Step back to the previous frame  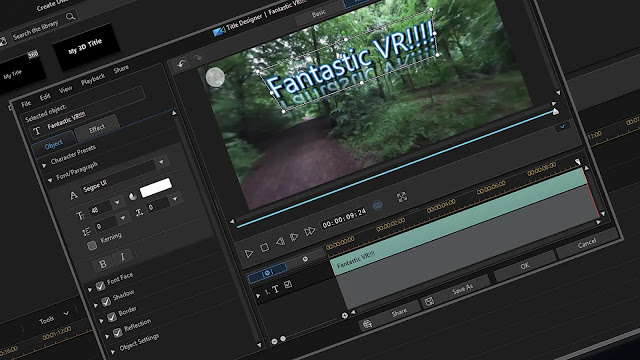click(280, 242)
